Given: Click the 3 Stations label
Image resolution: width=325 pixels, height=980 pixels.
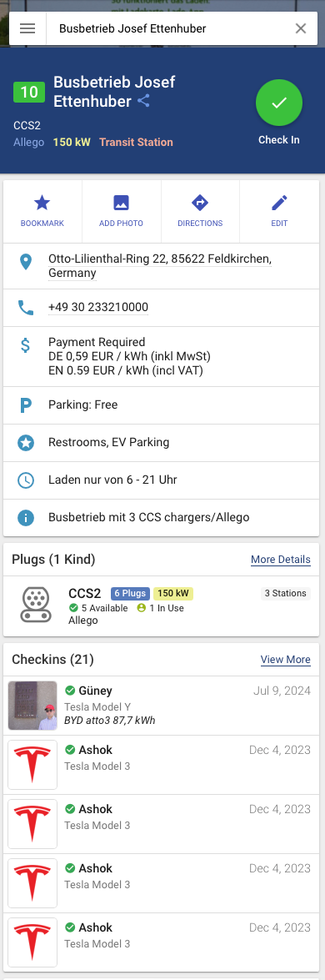Looking at the screenshot, I should click(286, 593).
